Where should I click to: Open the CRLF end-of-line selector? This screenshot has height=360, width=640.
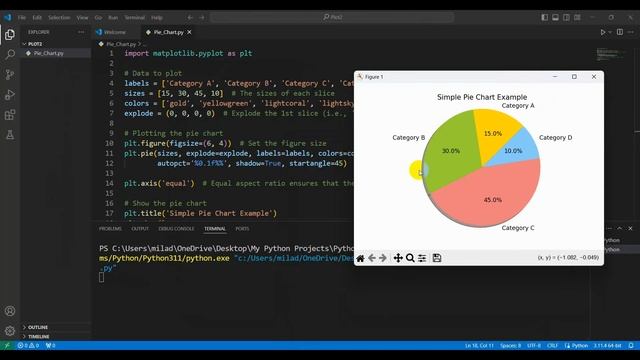[x=552, y=345]
